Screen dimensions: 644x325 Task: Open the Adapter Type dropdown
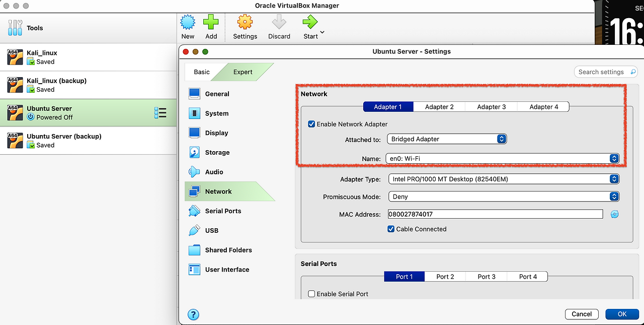pos(504,179)
